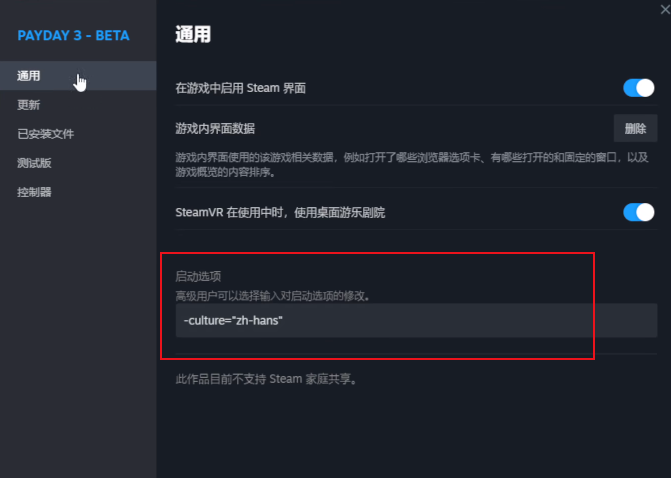This screenshot has height=478, width=671.
Task: Toggle SteamVR desktop theater switch off
Action: pos(638,212)
